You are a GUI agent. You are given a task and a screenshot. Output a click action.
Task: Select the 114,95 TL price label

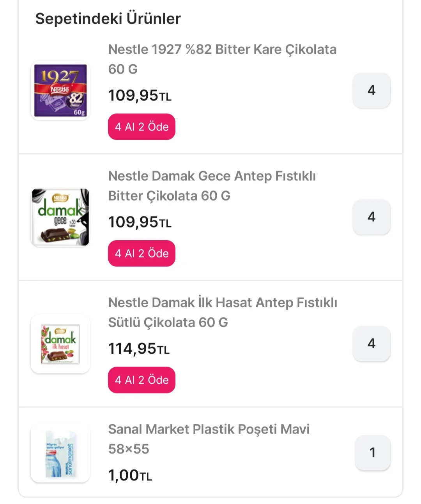coord(139,349)
